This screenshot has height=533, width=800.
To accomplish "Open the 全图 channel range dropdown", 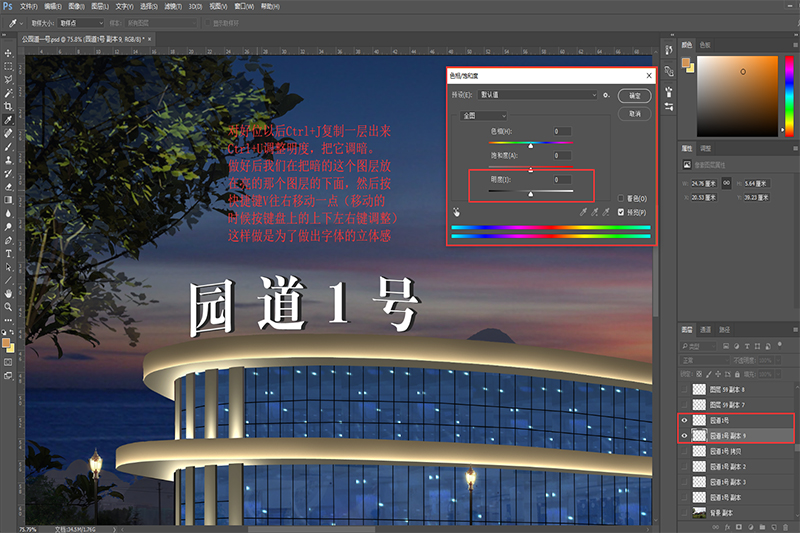I will [482, 115].
